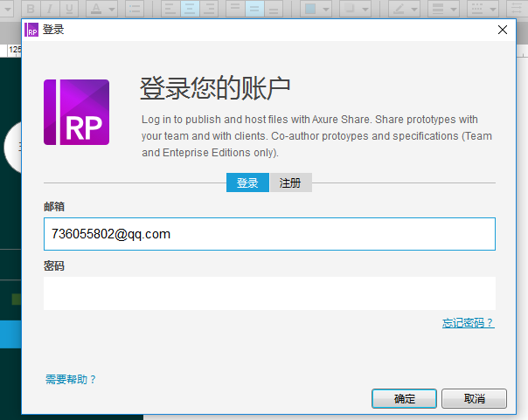
Task: Open fill color dropdown arrow
Action: point(325,9)
